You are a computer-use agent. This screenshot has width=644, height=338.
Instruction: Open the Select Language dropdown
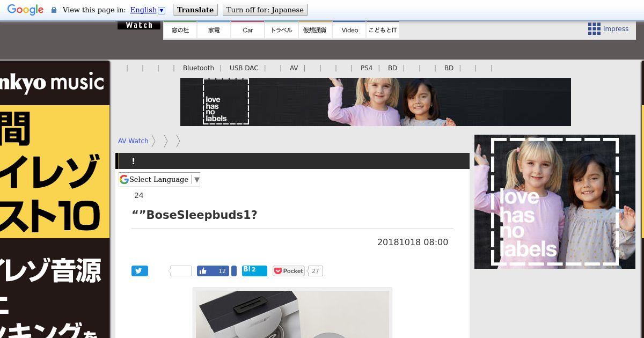[x=159, y=180]
